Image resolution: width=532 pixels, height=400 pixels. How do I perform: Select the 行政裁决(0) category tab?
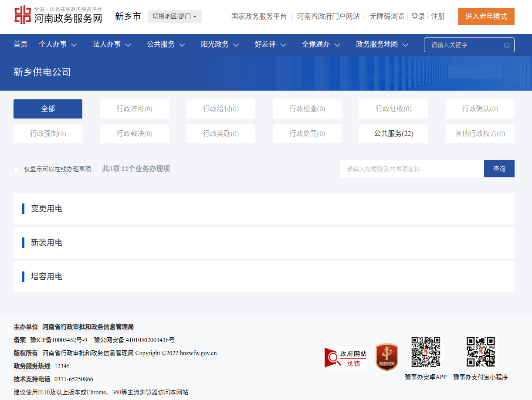[134, 134]
